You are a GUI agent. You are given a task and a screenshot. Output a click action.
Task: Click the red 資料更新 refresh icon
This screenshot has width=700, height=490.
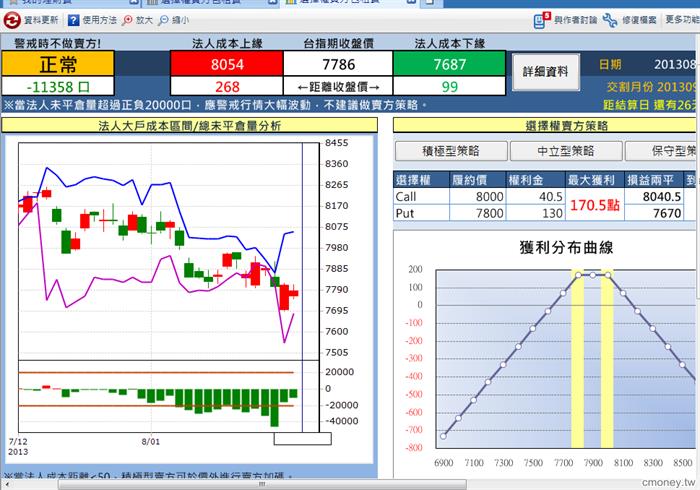click(12, 20)
